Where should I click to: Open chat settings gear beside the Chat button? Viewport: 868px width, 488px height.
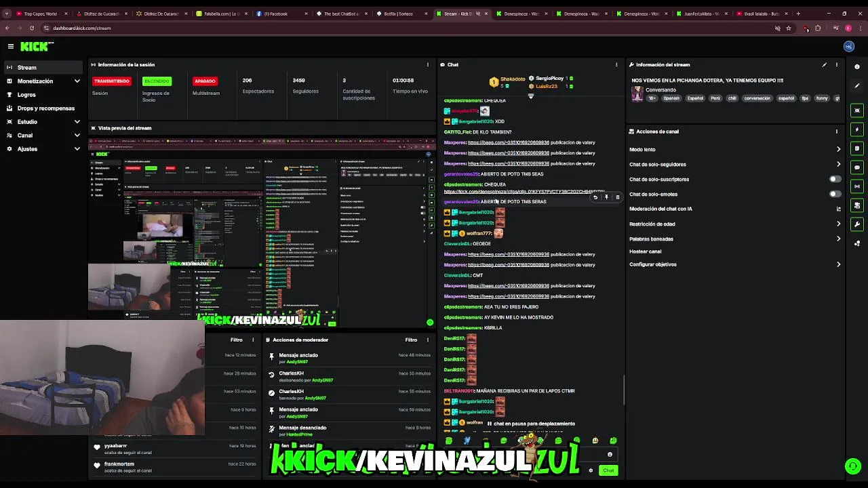tap(591, 470)
